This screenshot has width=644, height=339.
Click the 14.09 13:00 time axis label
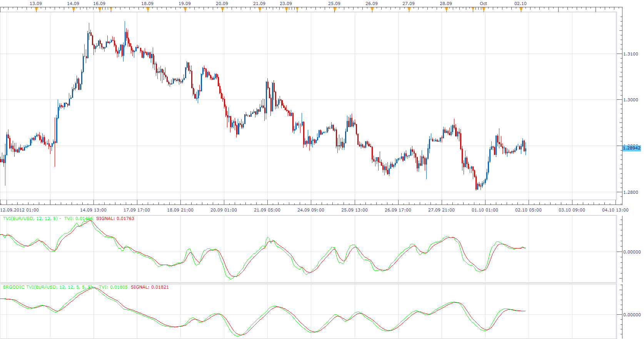(x=93, y=210)
